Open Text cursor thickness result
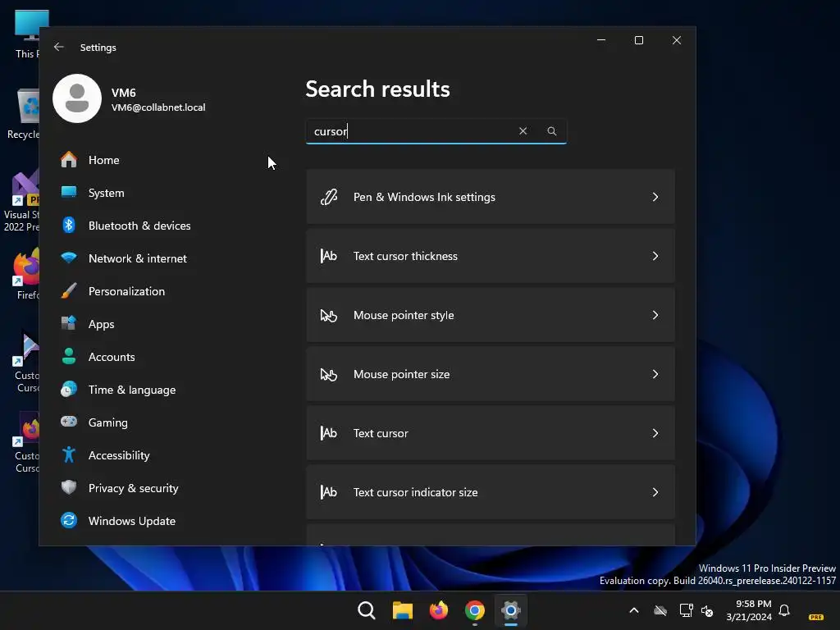Viewport: 840px width, 630px height. (x=491, y=256)
